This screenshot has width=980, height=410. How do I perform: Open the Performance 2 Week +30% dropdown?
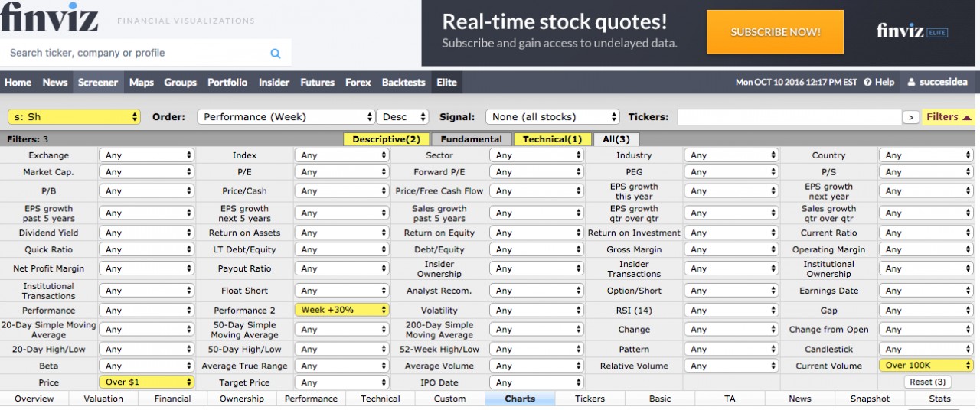(x=341, y=310)
